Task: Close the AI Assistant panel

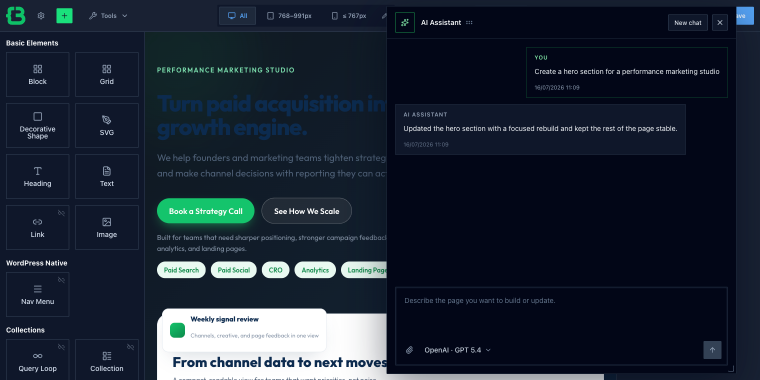Action: point(720,23)
